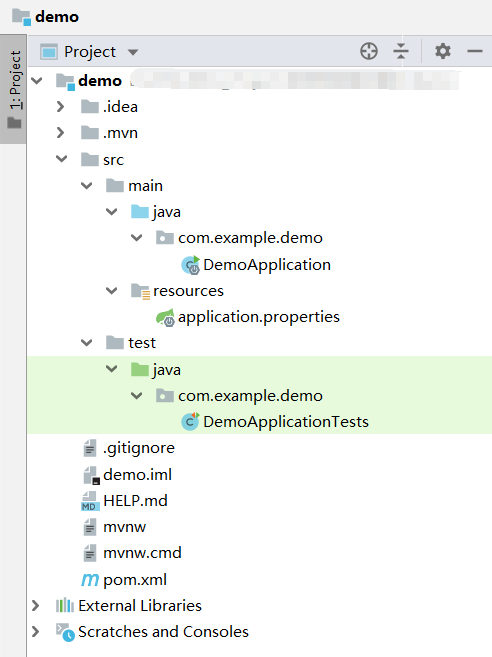
Task: Toggle the 1: Project side tool window tab
Action: 13,89
